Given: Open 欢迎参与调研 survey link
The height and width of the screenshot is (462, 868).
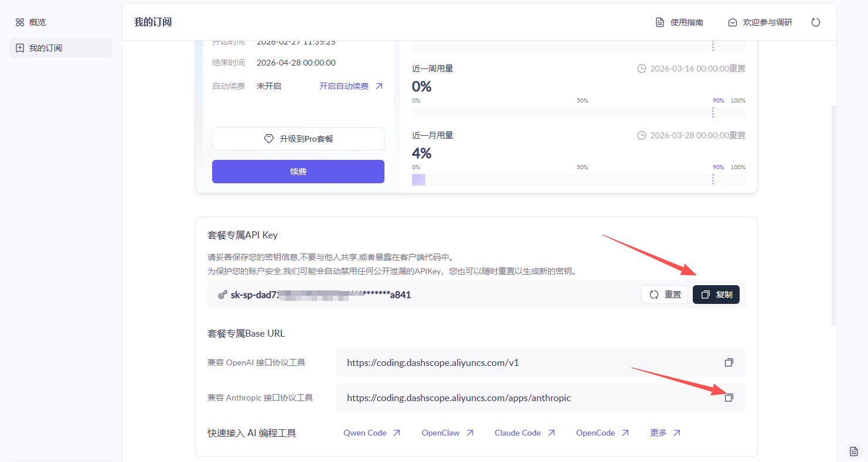Looking at the screenshot, I should tap(760, 22).
